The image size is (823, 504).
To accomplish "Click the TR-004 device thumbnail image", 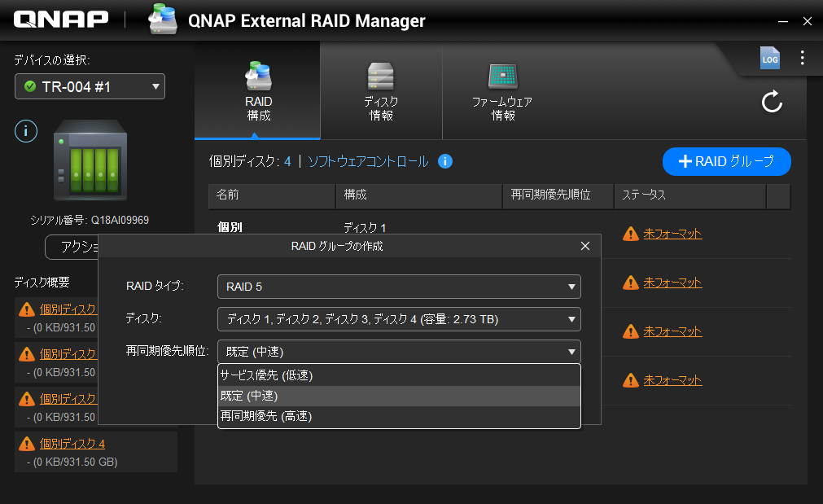I will [x=90, y=157].
